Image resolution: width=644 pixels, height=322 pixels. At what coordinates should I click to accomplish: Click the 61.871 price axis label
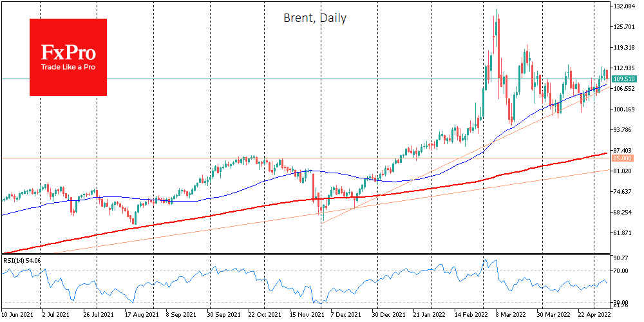pyautogui.click(x=623, y=233)
